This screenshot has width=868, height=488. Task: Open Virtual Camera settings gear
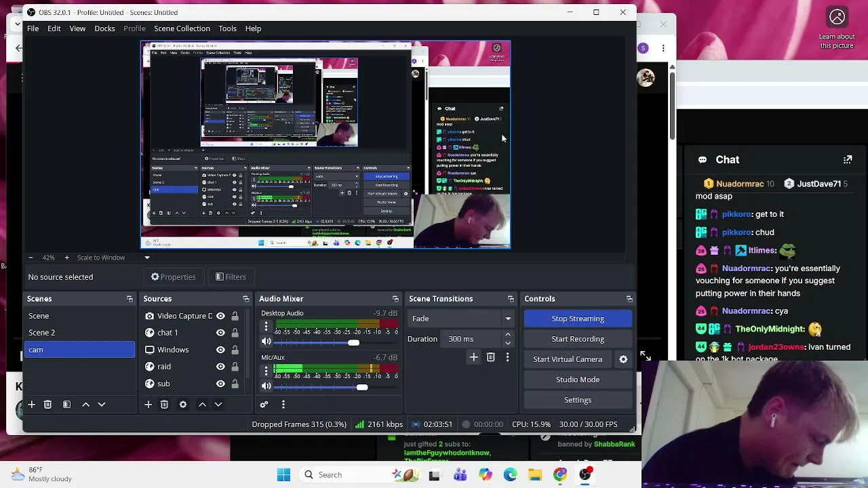click(623, 359)
